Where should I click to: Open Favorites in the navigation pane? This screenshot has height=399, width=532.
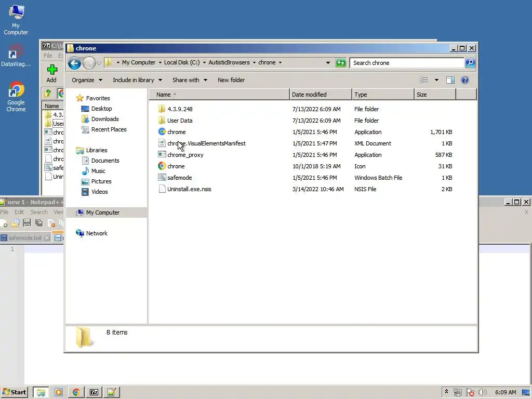click(98, 98)
